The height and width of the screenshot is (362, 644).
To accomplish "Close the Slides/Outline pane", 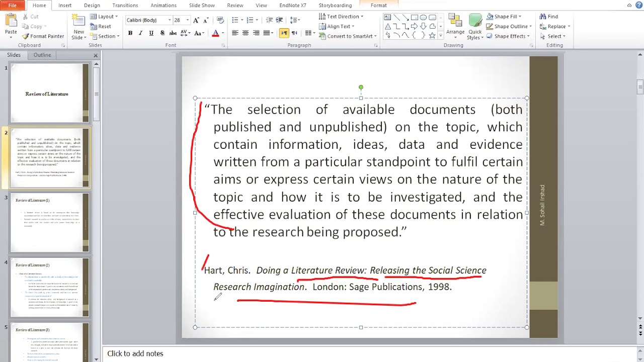I will (x=96, y=55).
